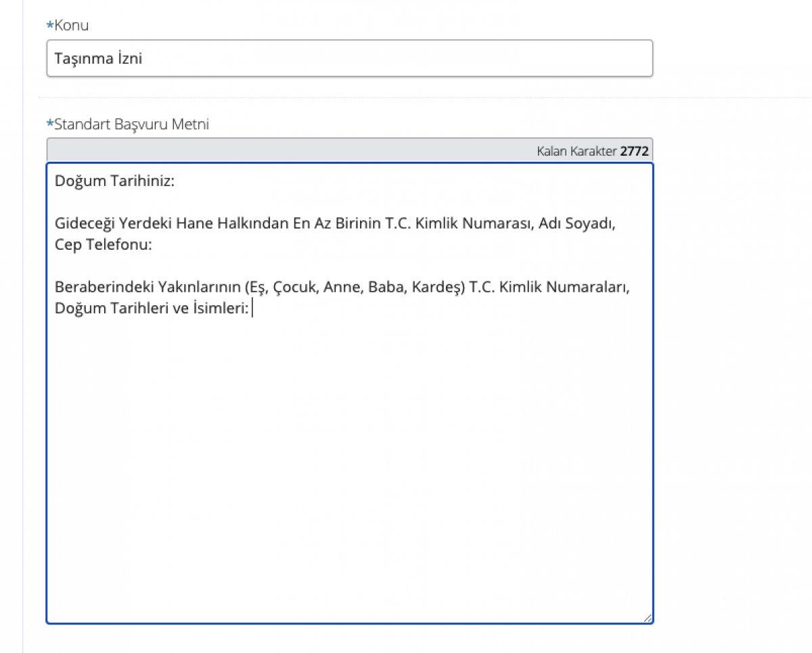This screenshot has height=653, width=812.
Task: Click the remaining character number 2772
Action: tap(634, 151)
